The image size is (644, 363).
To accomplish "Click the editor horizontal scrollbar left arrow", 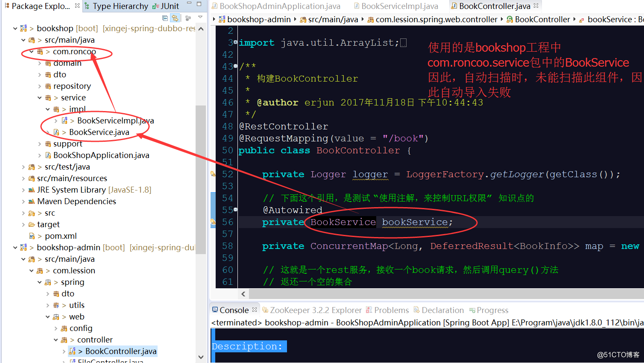I will 243,294.
